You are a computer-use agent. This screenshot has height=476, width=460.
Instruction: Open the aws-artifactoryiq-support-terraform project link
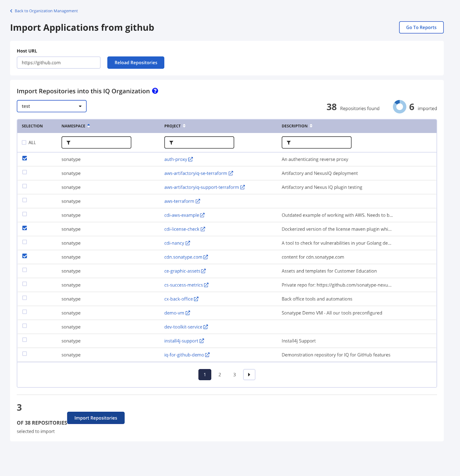(201, 187)
